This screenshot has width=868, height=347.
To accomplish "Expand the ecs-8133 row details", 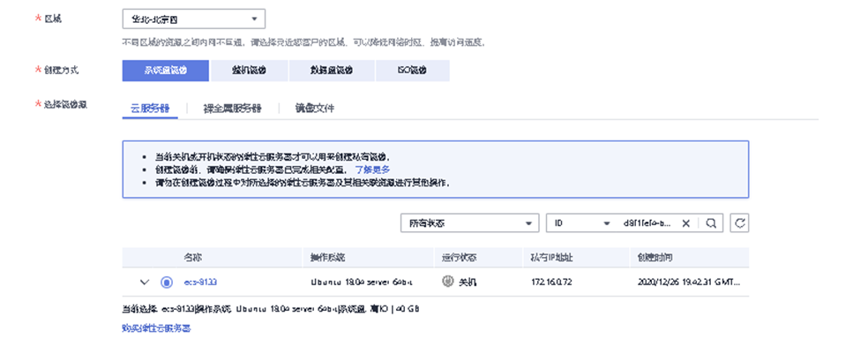I will point(145,283).
